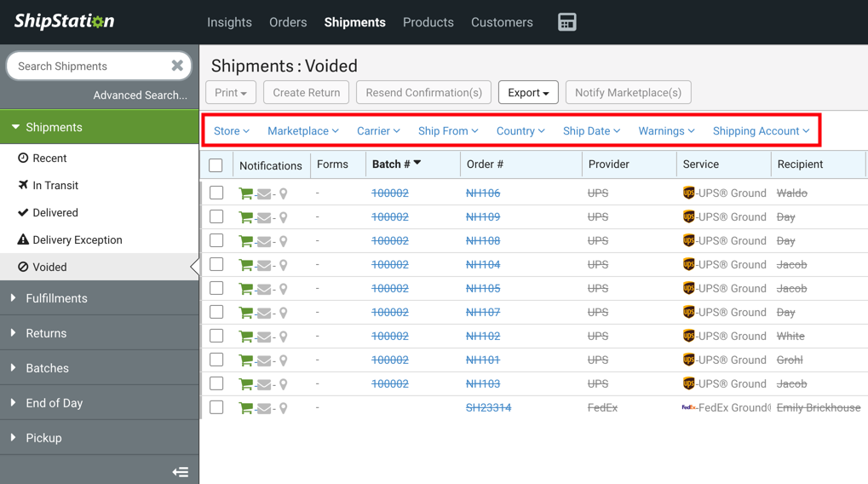This screenshot has height=484, width=868.
Task: Click the envelope icon in row NH109
Action: [x=264, y=217]
